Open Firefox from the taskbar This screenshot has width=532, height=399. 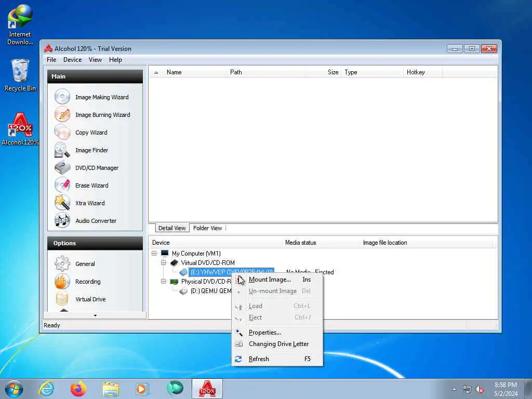pos(78,389)
